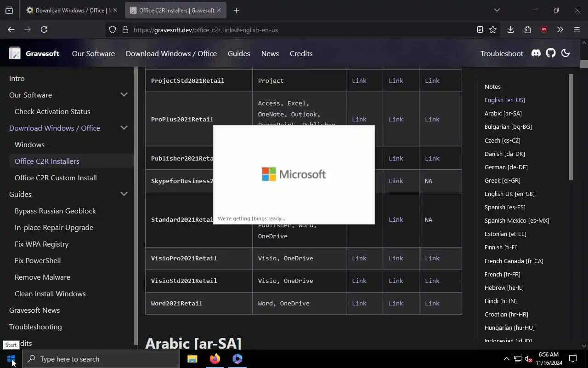Viewport: 588px width, 368px height.
Task: Select Office C2R Custom Install sidebar item
Action: 56,178
